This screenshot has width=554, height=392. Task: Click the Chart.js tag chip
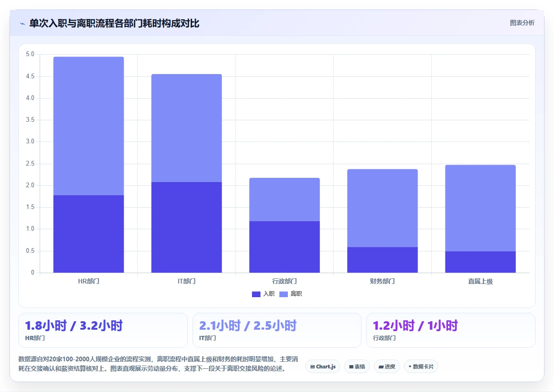(323, 367)
